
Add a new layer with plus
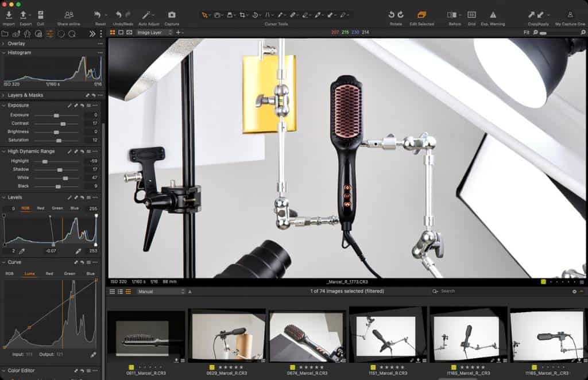tap(178, 33)
